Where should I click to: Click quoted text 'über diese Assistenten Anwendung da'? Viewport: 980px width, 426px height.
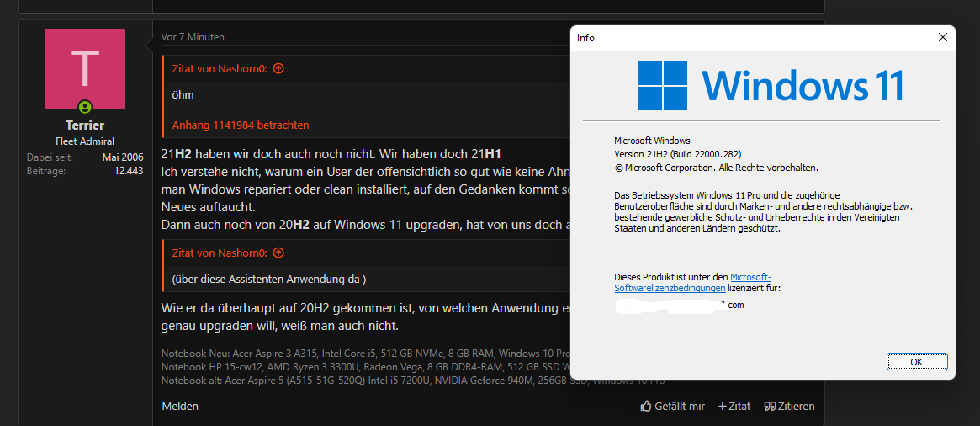(268, 279)
